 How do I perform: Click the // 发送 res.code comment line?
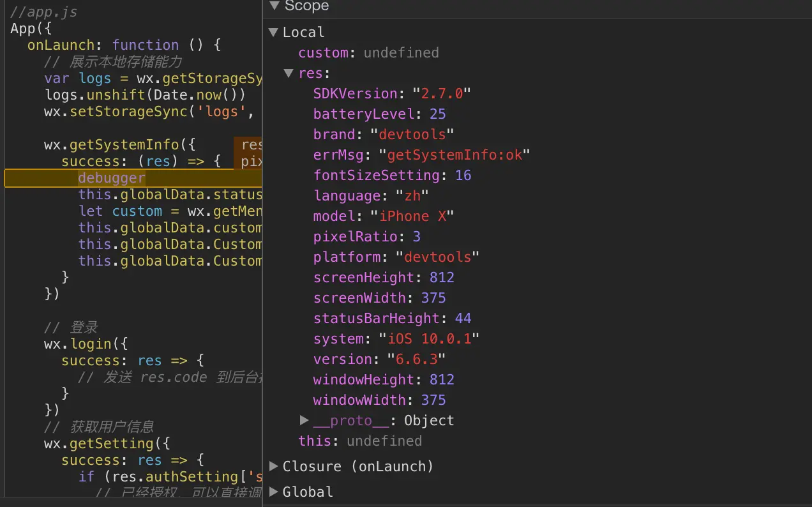170,377
